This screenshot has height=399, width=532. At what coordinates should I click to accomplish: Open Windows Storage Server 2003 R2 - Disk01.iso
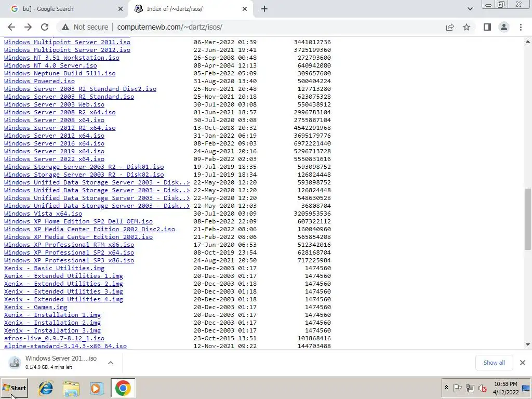(84, 167)
